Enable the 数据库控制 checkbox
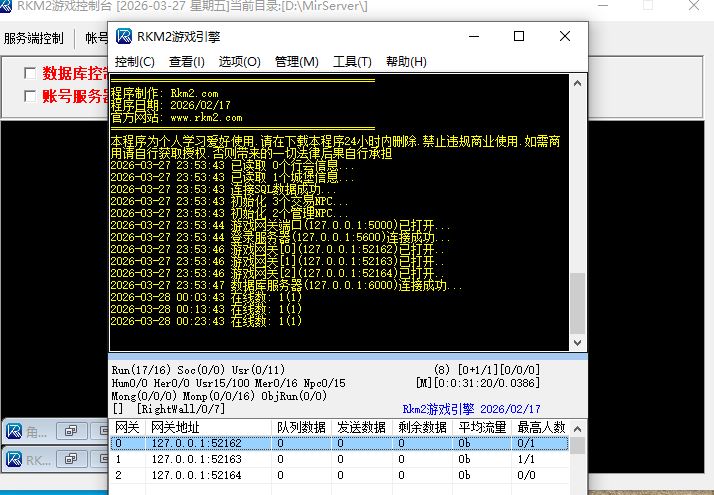This screenshot has width=714, height=495. [x=30, y=73]
